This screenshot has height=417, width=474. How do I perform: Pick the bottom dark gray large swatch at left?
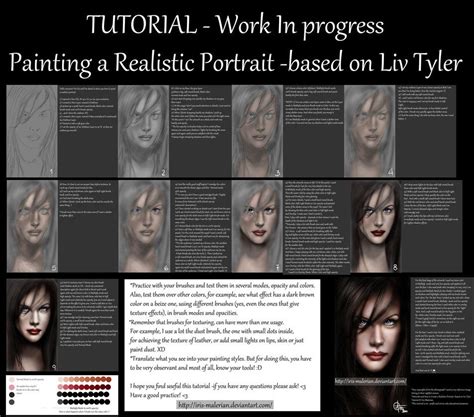(x=12, y=402)
